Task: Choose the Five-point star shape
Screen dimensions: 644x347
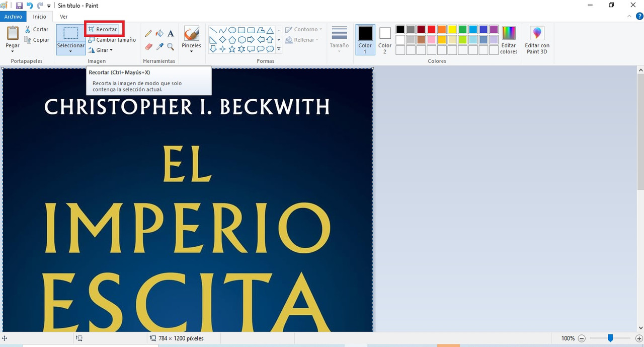Action: [232, 49]
